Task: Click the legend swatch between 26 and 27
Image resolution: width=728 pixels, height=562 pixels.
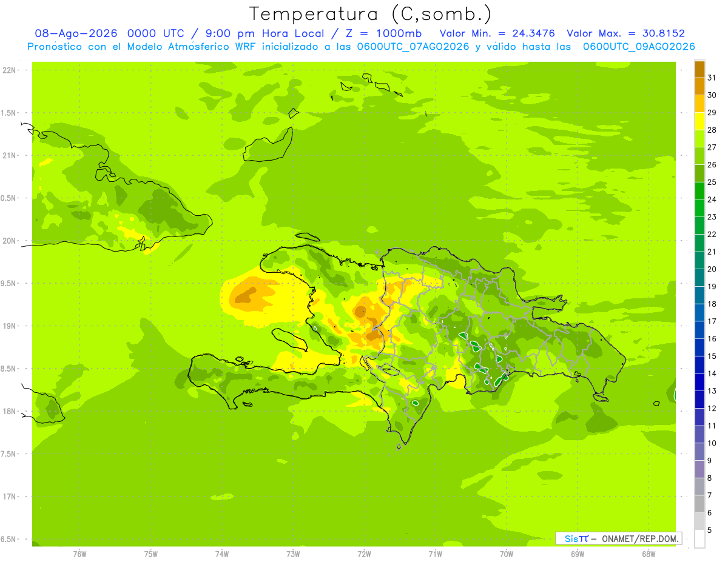Action: [699, 156]
